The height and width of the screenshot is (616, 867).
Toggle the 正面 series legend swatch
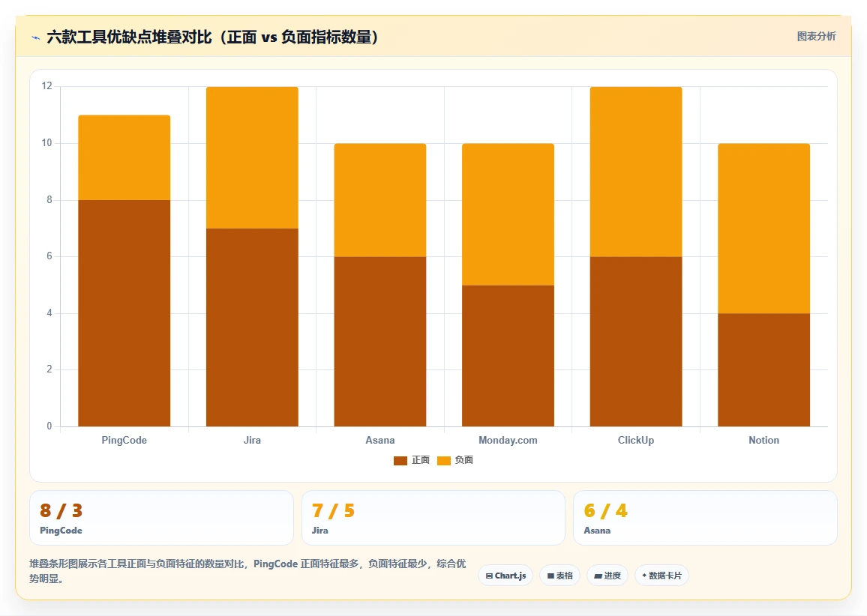(400, 460)
